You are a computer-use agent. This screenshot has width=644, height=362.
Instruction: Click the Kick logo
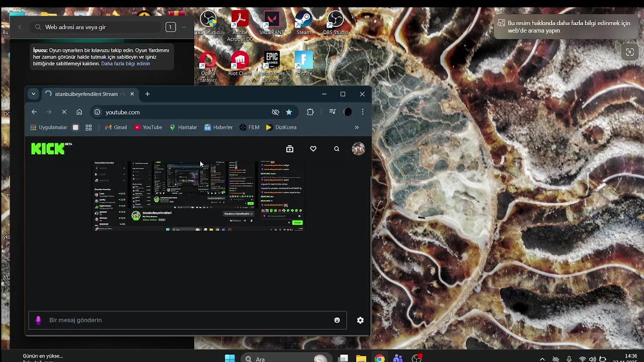click(51, 148)
